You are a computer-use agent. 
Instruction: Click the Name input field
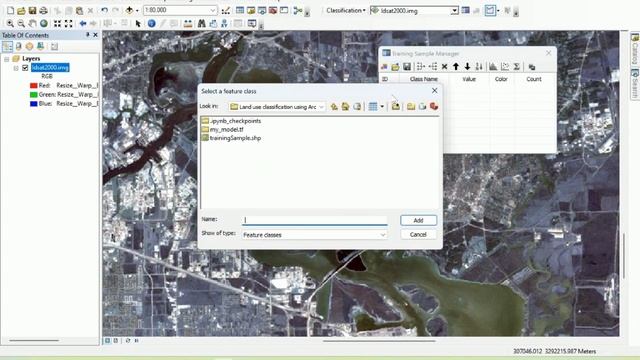(315, 220)
